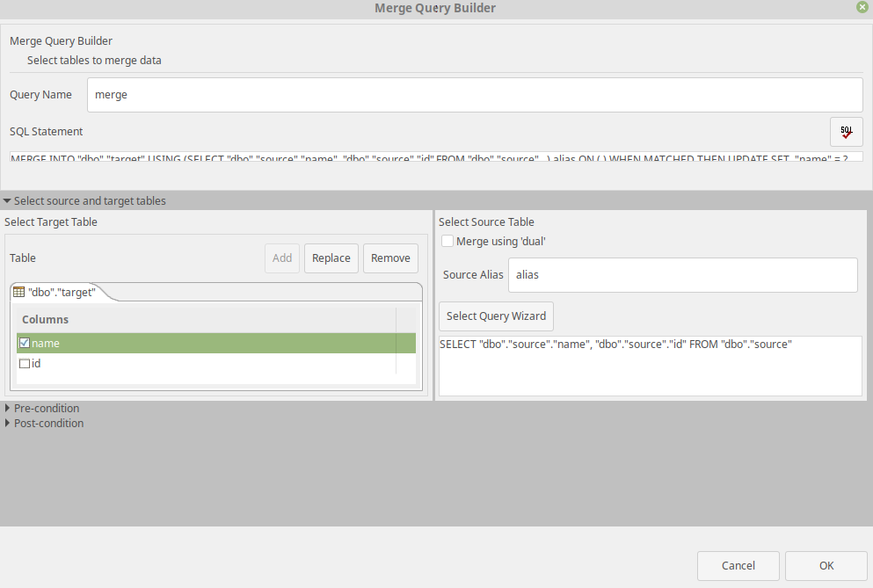Image resolution: width=873 pixels, height=588 pixels.
Task: Expand the Pre-condition section
Action: [8, 408]
